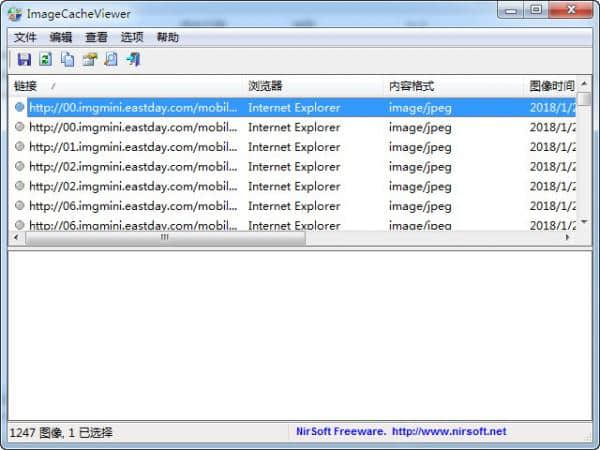Open the nirsoft.net link in status bar

tap(449, 432)
